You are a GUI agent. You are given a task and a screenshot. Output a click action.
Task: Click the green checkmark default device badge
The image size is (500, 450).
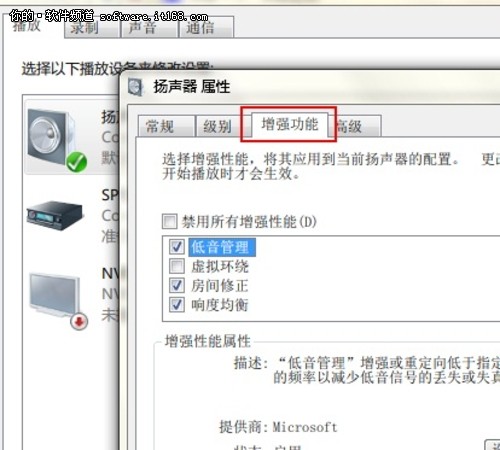coord(76,162)
